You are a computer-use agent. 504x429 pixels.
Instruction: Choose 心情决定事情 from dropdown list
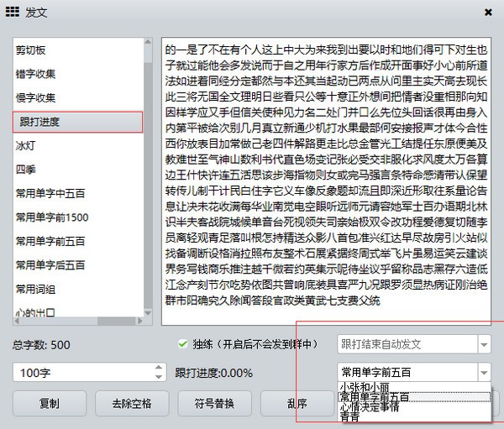369,406
